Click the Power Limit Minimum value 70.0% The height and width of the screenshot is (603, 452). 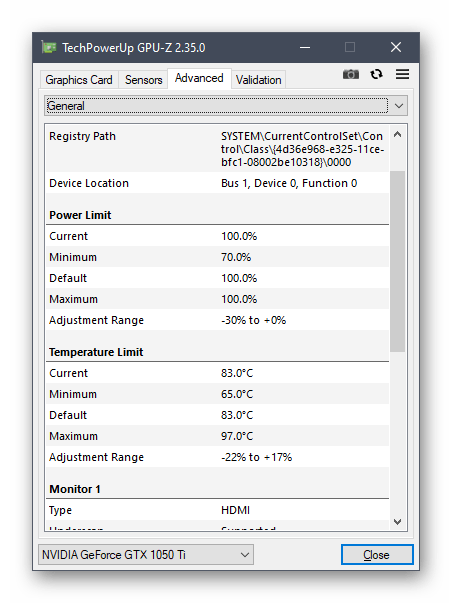(x=236, y=257)
